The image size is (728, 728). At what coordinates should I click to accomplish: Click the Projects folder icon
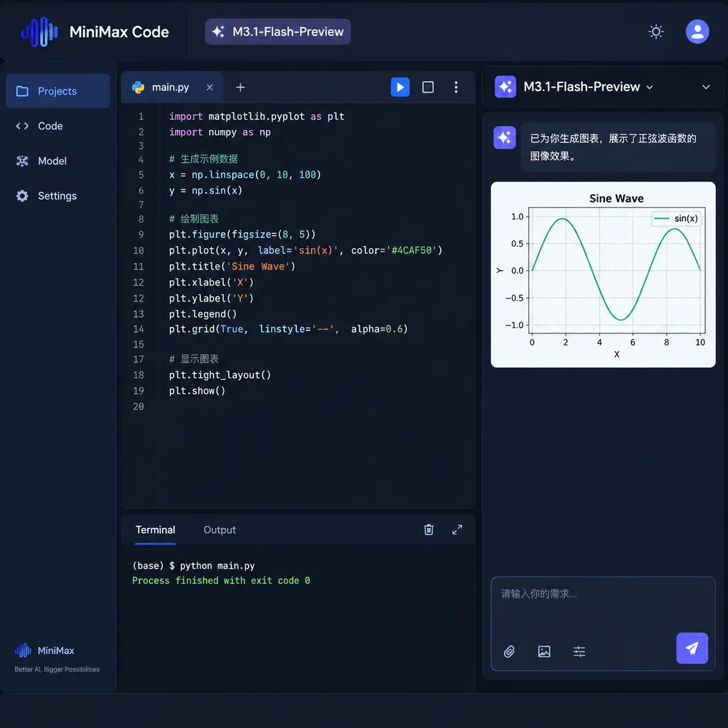(x=22, y=91)
